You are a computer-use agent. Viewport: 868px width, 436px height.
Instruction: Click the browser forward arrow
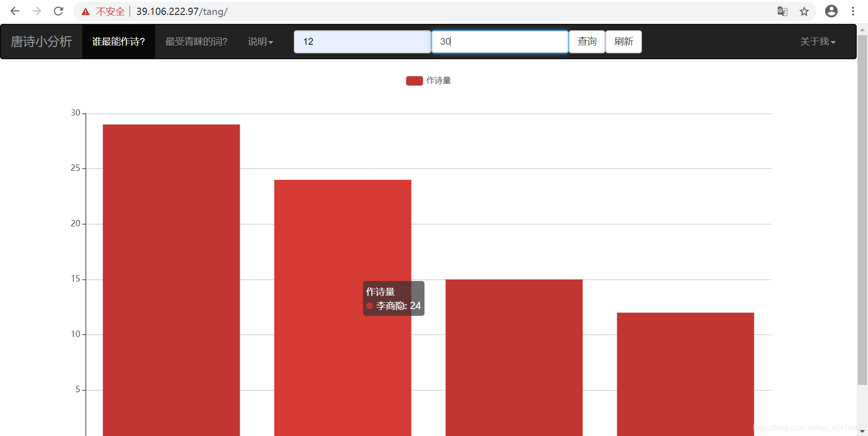point(37,11)
